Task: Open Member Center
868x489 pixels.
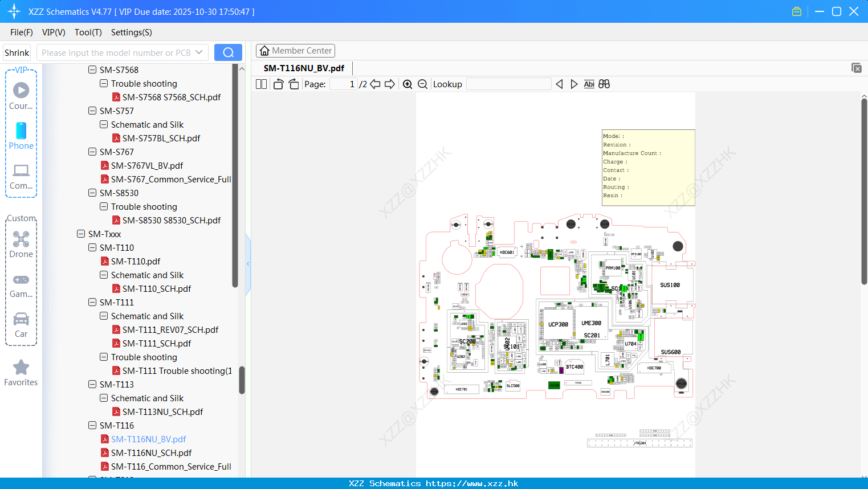Action: pyautogui.click(x=295, y=51)
